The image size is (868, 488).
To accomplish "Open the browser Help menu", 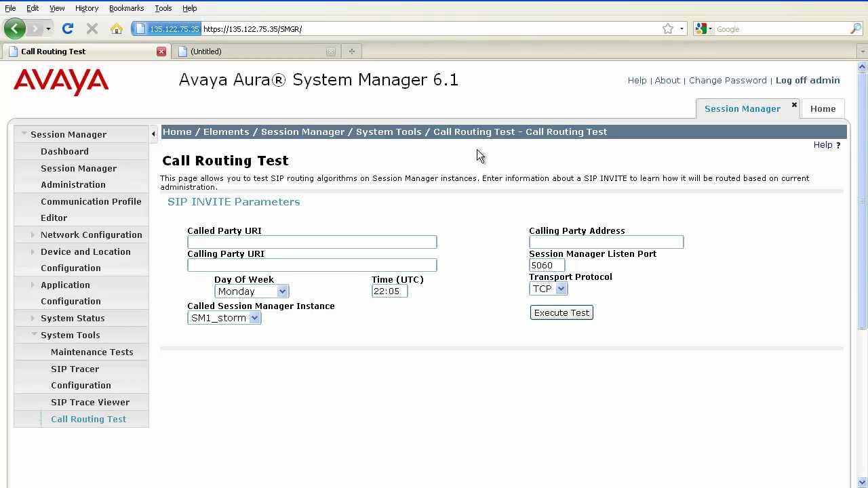I will (190, 8).
